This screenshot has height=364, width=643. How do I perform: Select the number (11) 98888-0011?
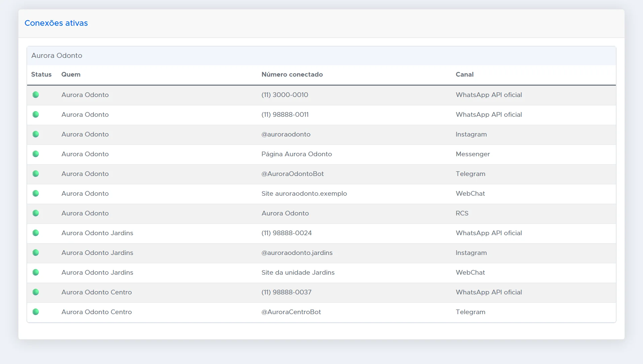pyautogui.click(x=285, y=114)
